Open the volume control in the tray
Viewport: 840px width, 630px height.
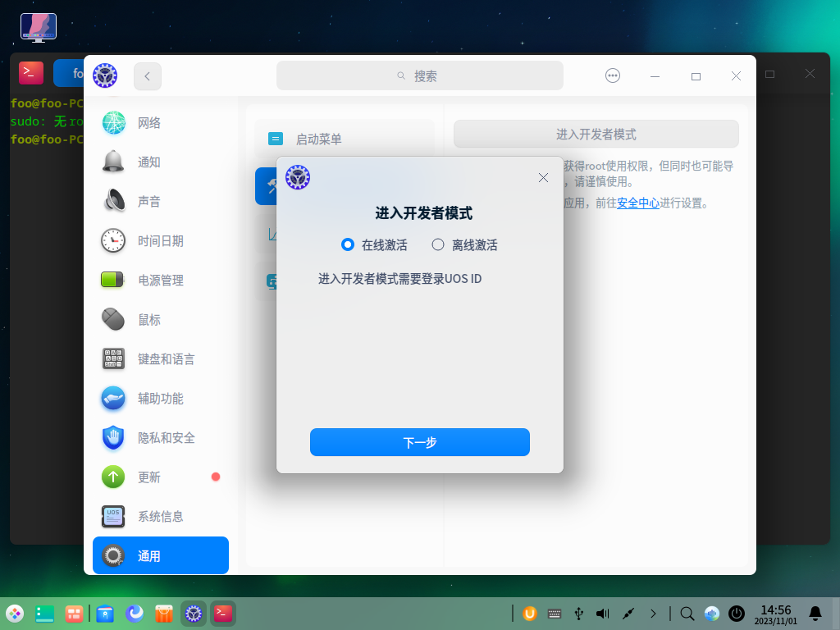[x=603, y=613]
